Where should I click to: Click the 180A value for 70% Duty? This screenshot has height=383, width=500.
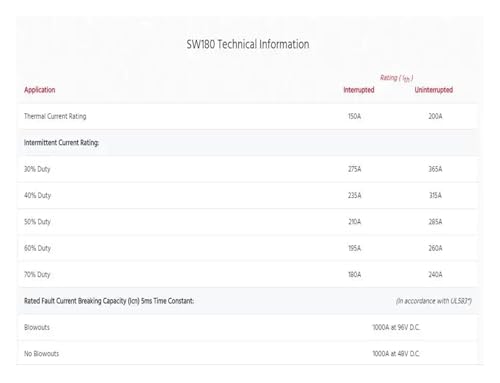click(354, 274)
